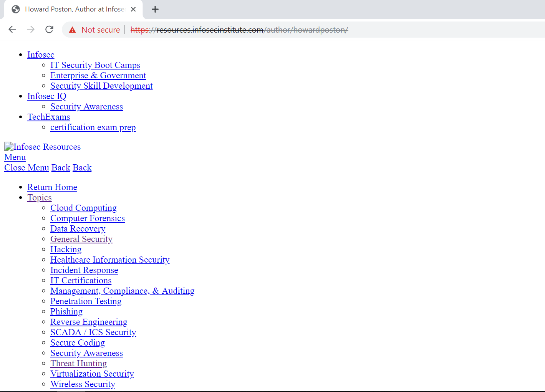Click the Close Menu link

(27, 168)
